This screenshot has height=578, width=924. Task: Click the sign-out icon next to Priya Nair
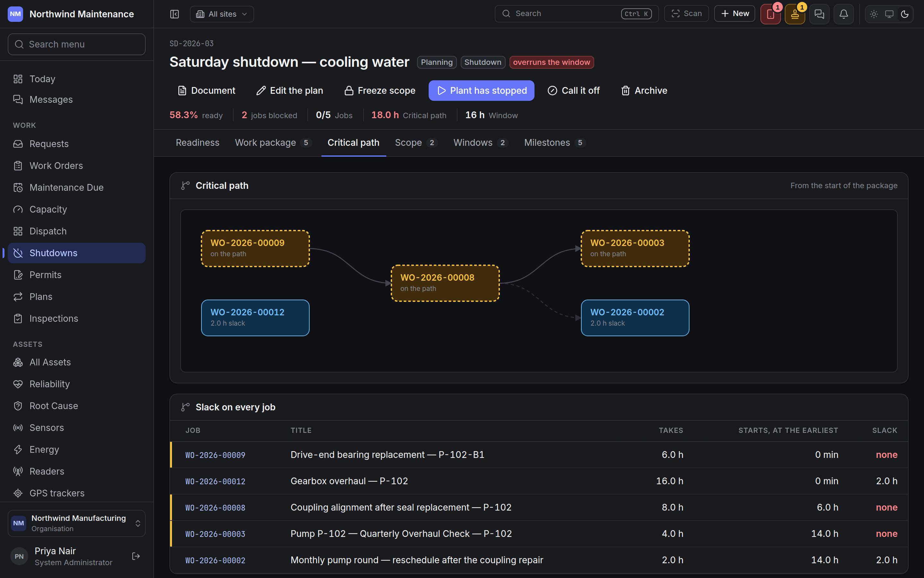click(136, 556)
